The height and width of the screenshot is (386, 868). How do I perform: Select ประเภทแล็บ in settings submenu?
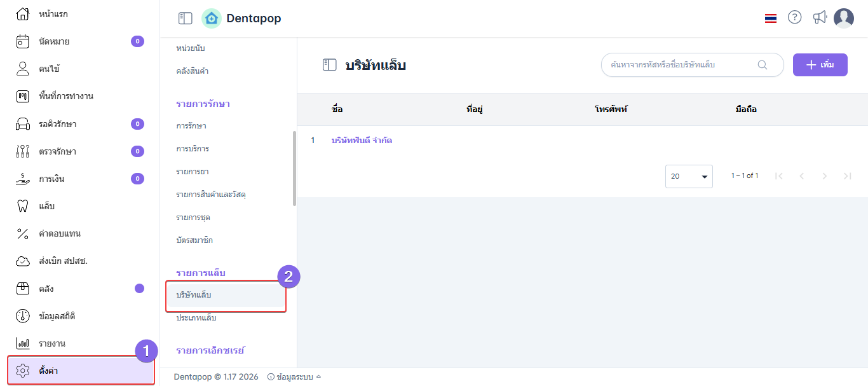(x=196, y=318)
